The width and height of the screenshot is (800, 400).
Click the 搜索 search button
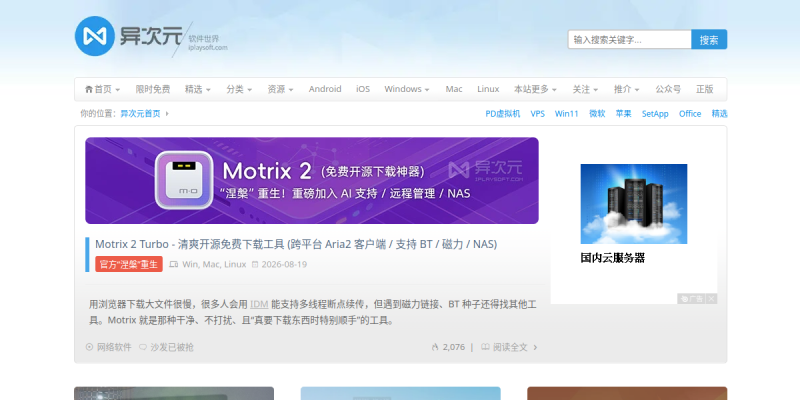709,39
